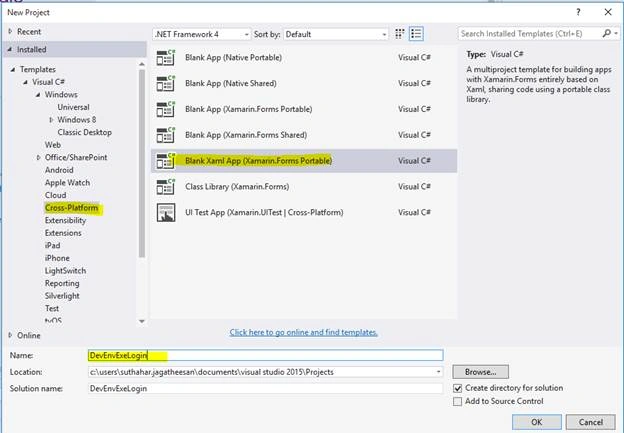
Task: Click the Solution name input field
Action: (x=265, y=388)
